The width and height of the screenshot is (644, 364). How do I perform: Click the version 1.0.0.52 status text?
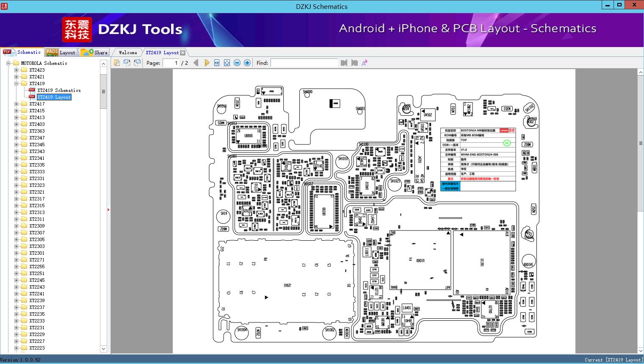tap(21, 360)
